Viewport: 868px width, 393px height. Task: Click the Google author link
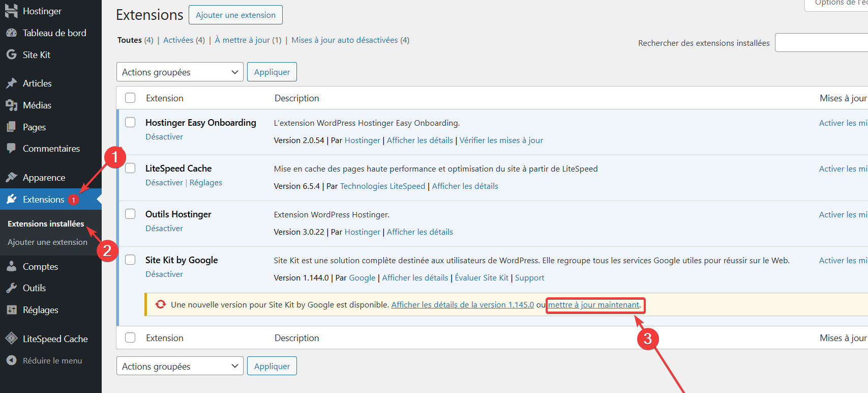362,278
